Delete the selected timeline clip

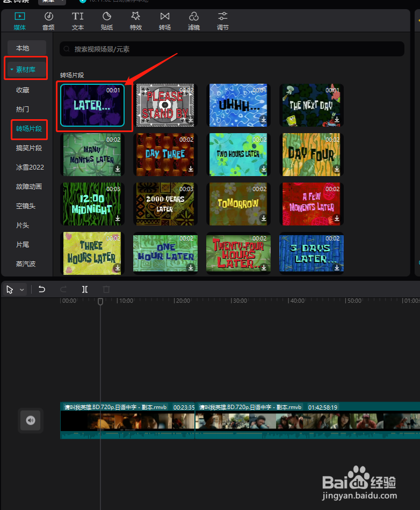(106, 289)
